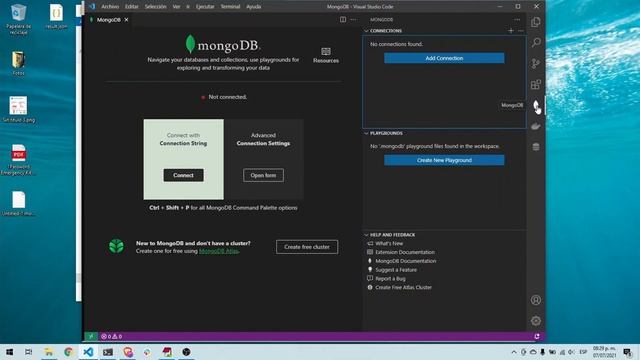The image size is (640, 360).
Task: Select the MongoDB editor tab
Action: click(x=108, y=20)
